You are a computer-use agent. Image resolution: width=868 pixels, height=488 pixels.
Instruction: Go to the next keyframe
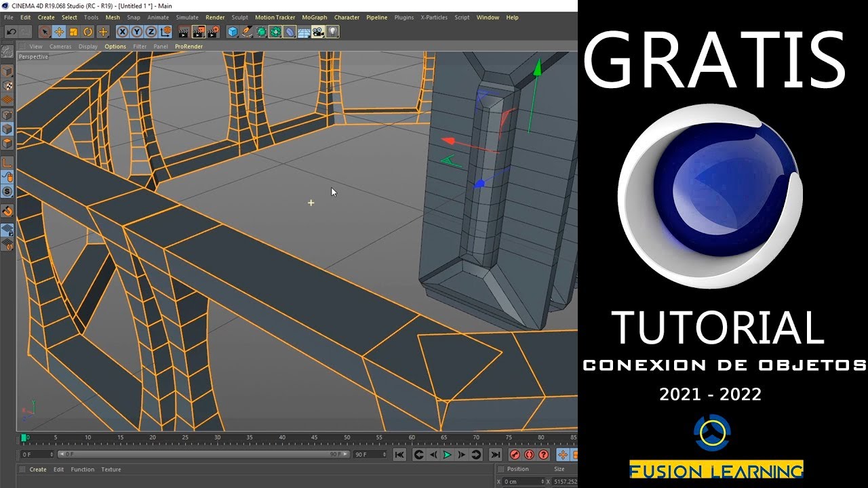tap(476, 455)
